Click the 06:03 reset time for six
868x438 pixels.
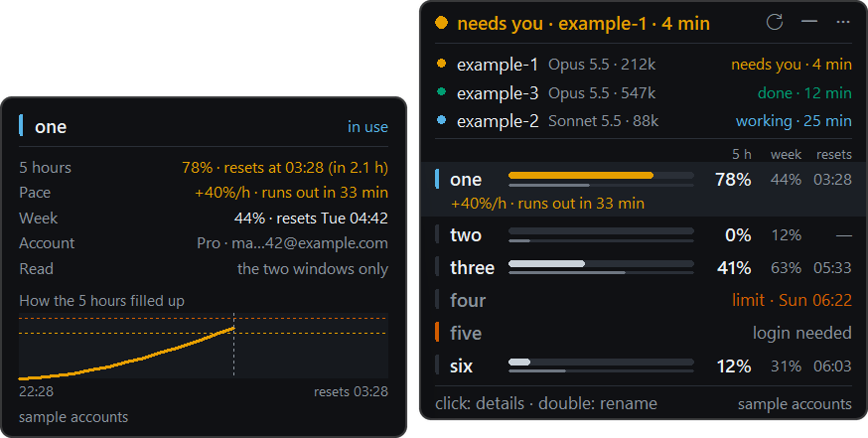(832, 366)
